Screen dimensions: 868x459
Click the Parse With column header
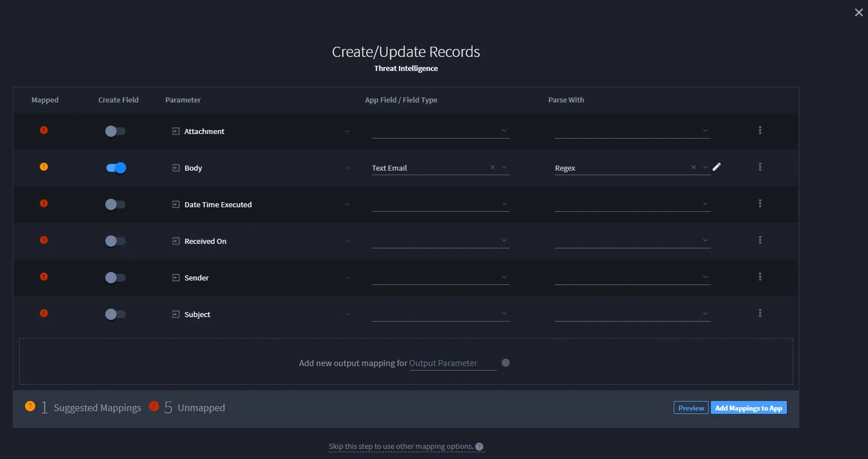tap(566, 100)
